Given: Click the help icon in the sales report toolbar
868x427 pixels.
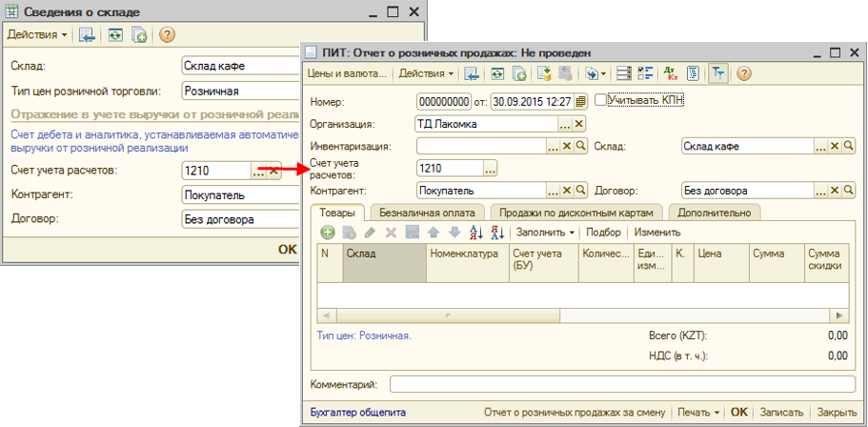Looking at the screenshot, I should click(744, 73).
